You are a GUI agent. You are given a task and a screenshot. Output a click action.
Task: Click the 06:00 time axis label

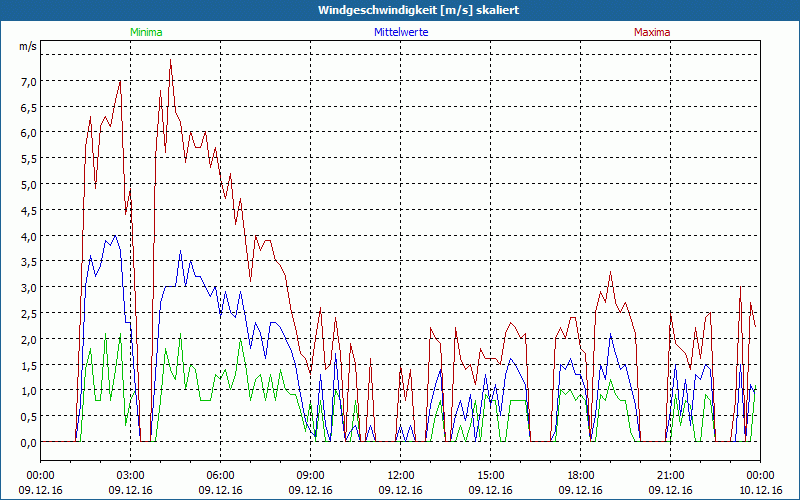(x=220, y=476)
